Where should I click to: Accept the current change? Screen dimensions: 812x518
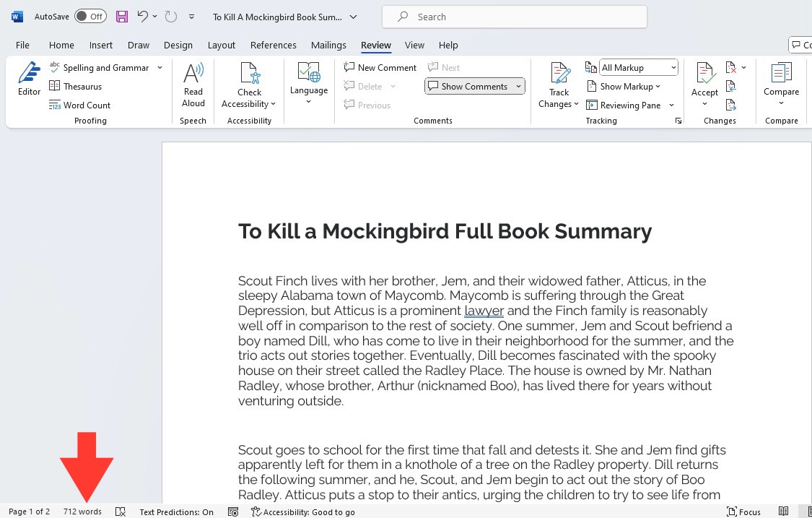coord(704,79)
